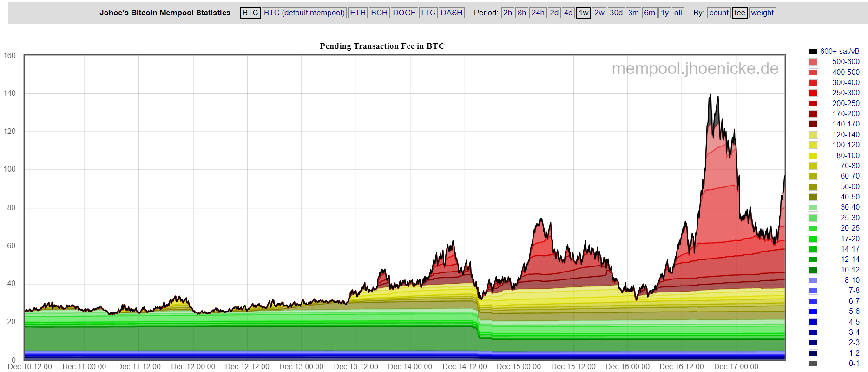Click the 4-5 legend label
Image resolution: width=868 pixels, height=372 pixels.
click(x=854, y=322)
